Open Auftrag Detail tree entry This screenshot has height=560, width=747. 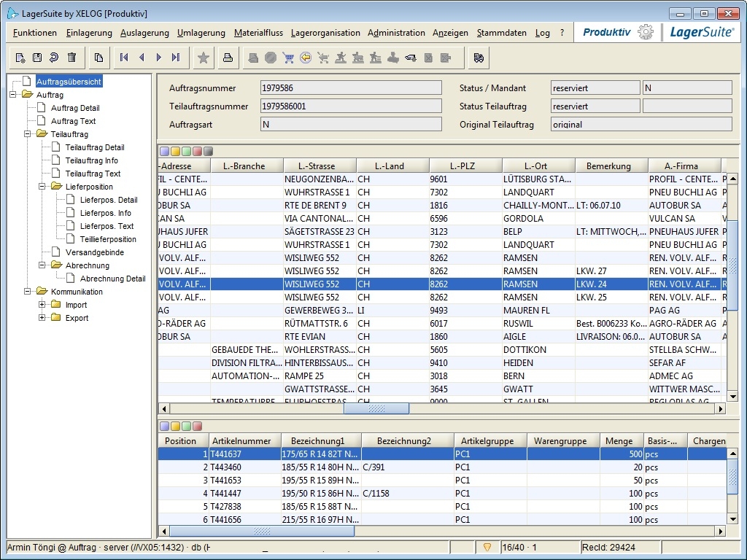[75, 108]
